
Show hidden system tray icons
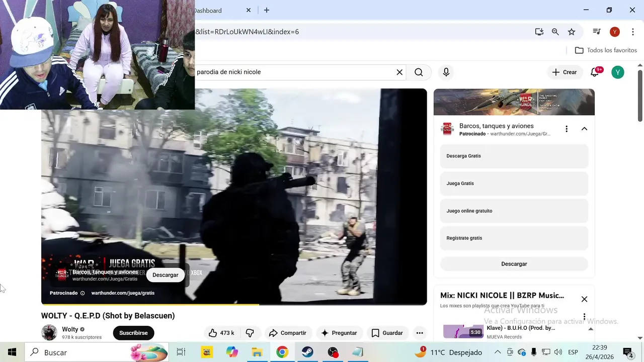[498, 352]
